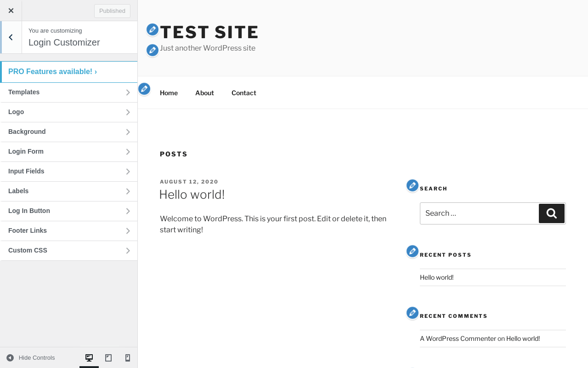Screen dimensions: 588x368
Task: Go back using the left chevron arrow
Action: click(x=11, y=37)
